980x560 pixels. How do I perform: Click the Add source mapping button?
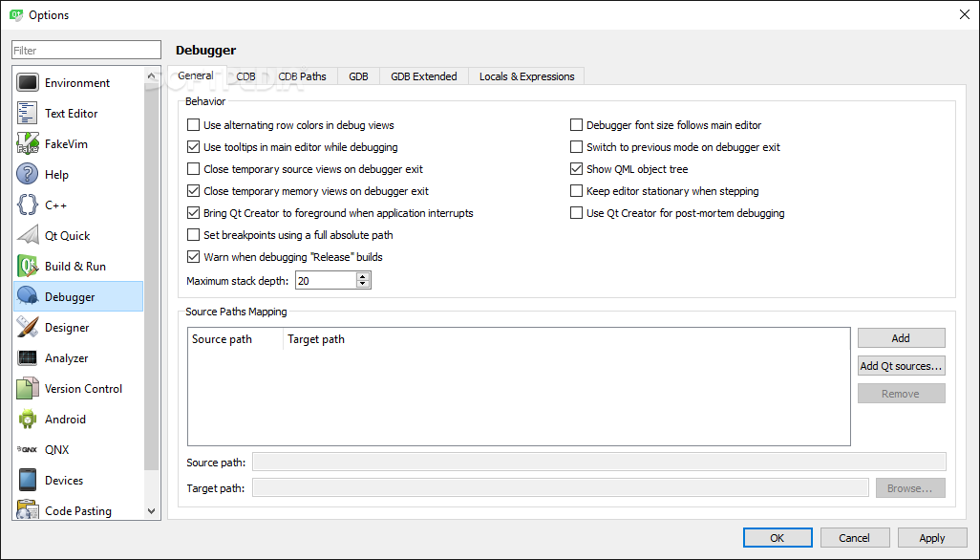(x=902, y=338)
